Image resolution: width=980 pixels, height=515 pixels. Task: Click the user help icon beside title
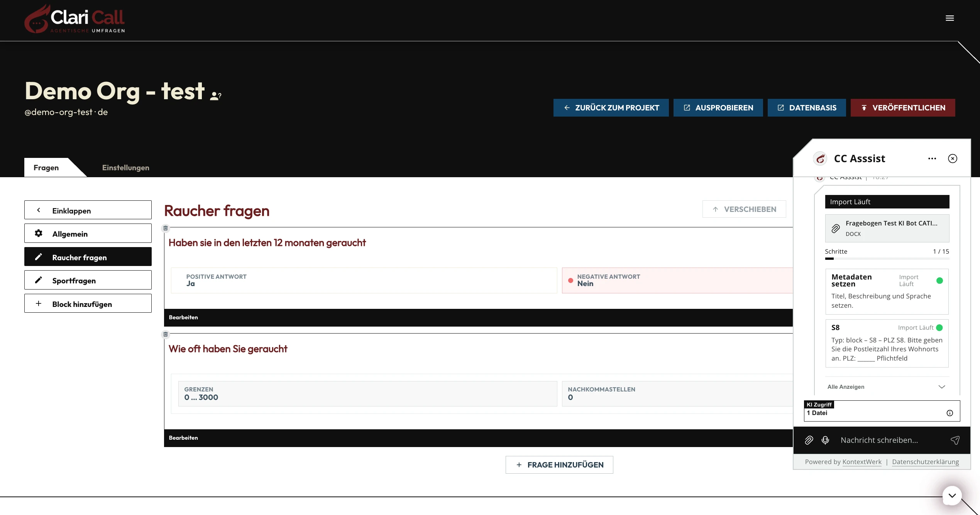pyautogui.click(x=215, y=96)
